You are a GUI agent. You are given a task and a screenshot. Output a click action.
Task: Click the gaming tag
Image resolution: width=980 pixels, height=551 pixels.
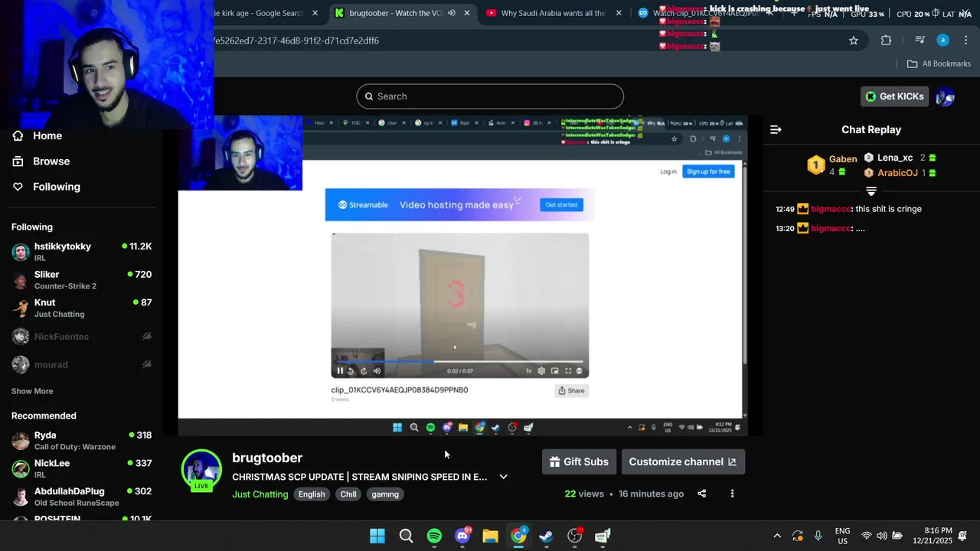tap(385, 494)
